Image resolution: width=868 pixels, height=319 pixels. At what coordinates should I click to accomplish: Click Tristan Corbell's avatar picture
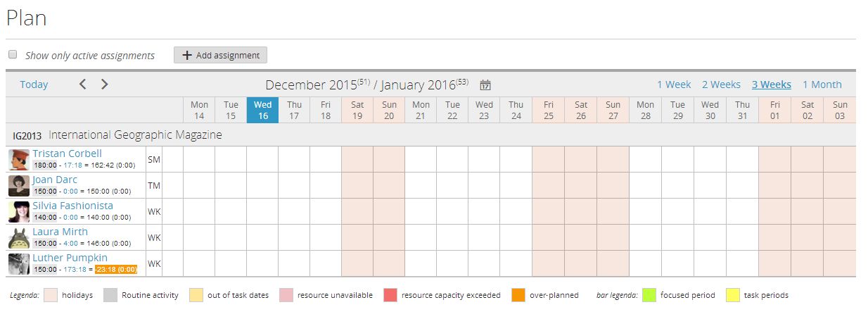pyautogui.click(x=19, y=160)
